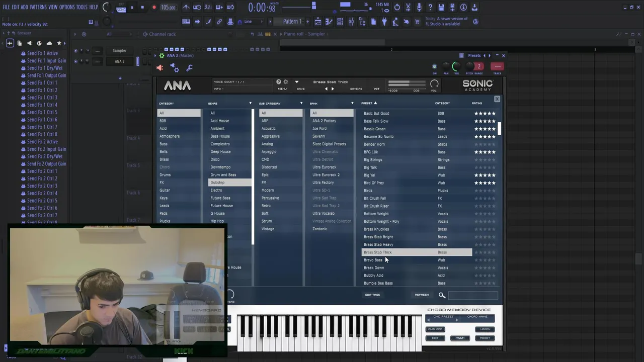Go to next preset using Presets right arrow
The image size is (644, 362).
(x=490, y=56)
